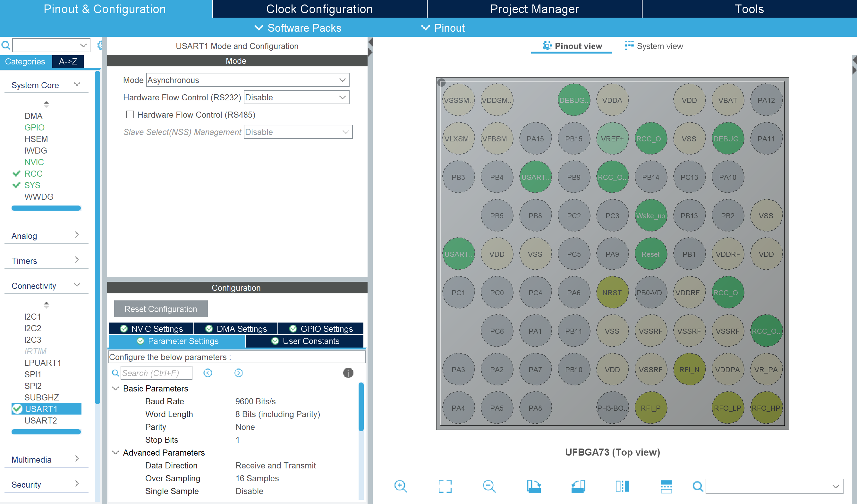Image resolution: width=857 pixels, height=504 pixels.
Task: Flip the pinout view vertically
Action: point(666,486)
